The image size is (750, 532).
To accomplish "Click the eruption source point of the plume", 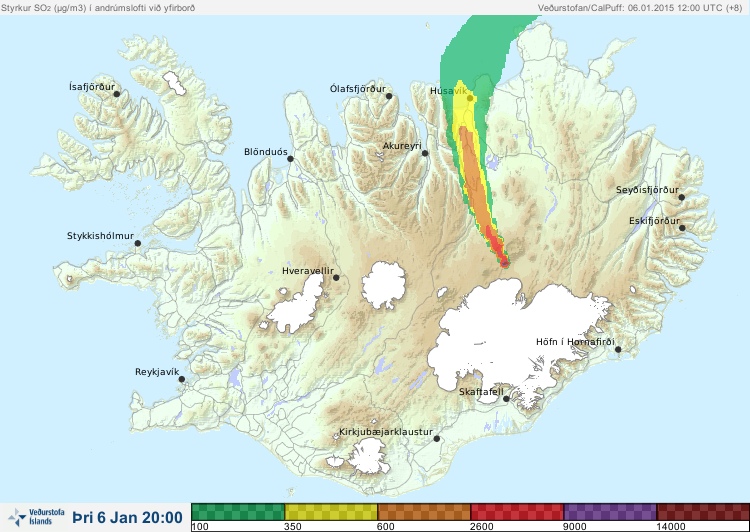I will click(505, 262).
